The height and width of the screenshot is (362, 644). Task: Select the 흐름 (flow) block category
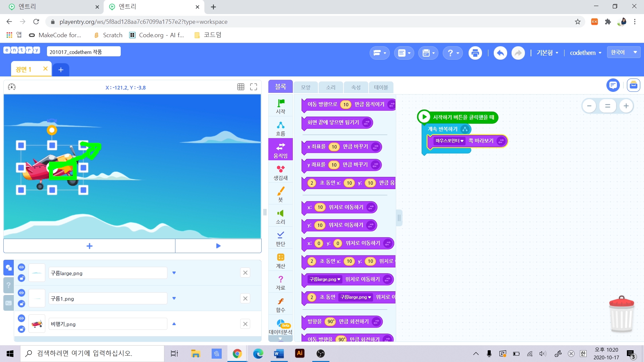click(x=280, y=128)
